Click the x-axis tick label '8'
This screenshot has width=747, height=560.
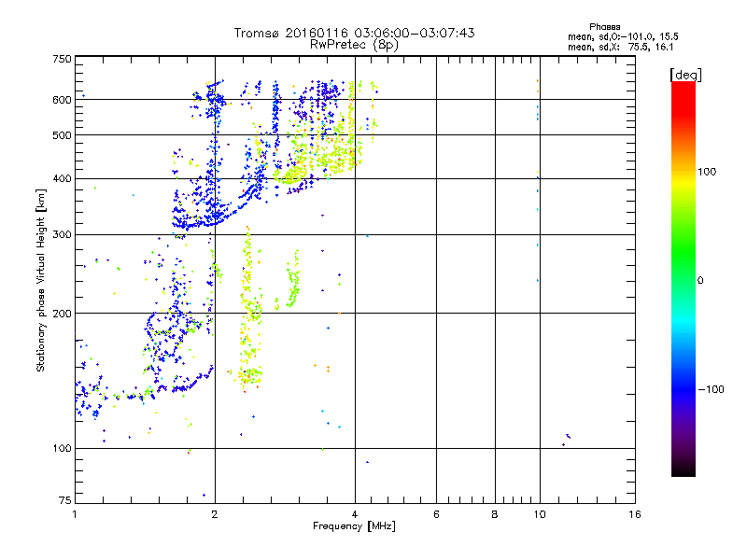(495, 514)
